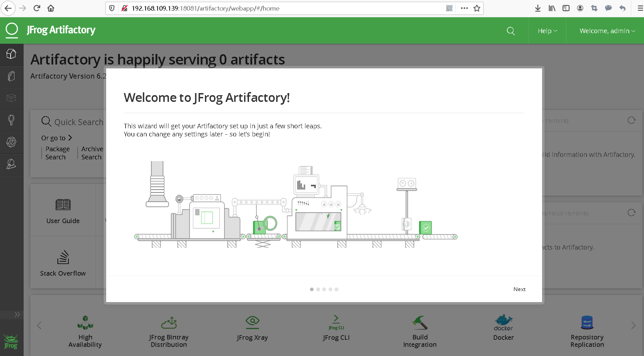
Task: Click the browser Forward arrow
Action: point(23,8)
